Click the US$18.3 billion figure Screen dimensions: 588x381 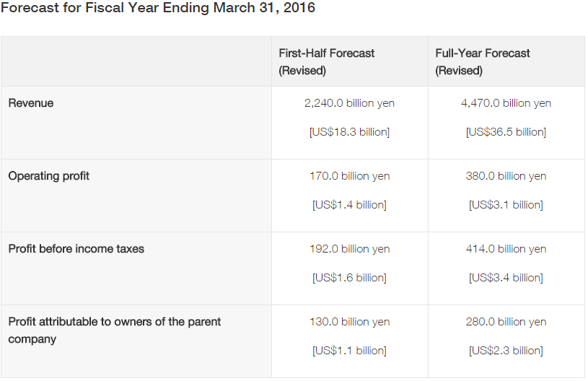point(349,132)
